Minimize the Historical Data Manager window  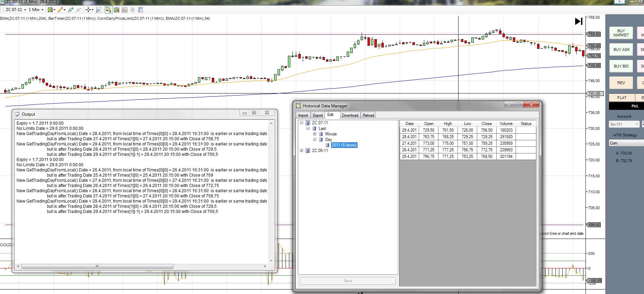click(509, 104)
